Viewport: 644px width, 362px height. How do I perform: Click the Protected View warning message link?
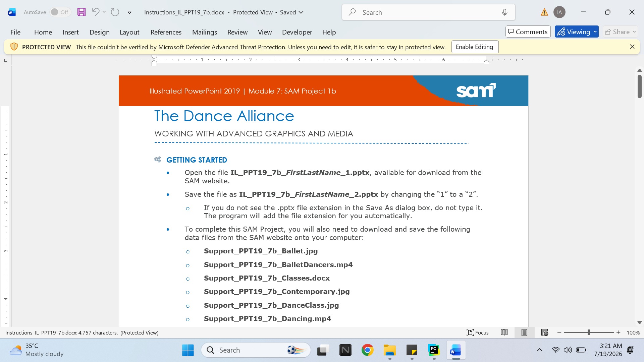[261, 47]
